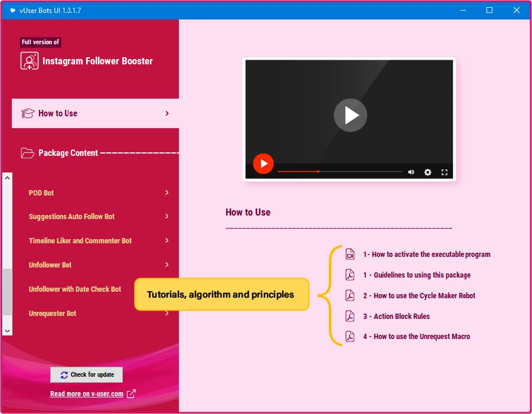The width and height of the screenshot is (532, 414).
Task: Click the red play button in the video bar
Action: (263, 164)
